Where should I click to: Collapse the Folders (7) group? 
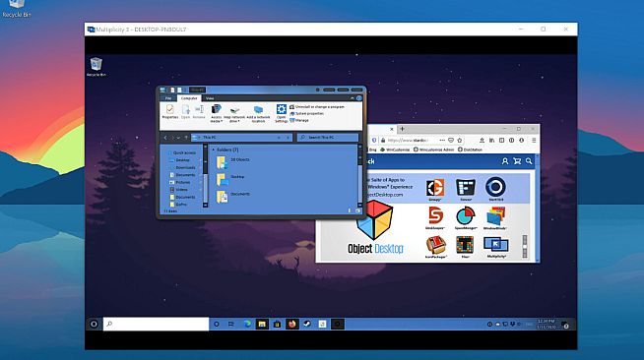click(x=213, y=150)
